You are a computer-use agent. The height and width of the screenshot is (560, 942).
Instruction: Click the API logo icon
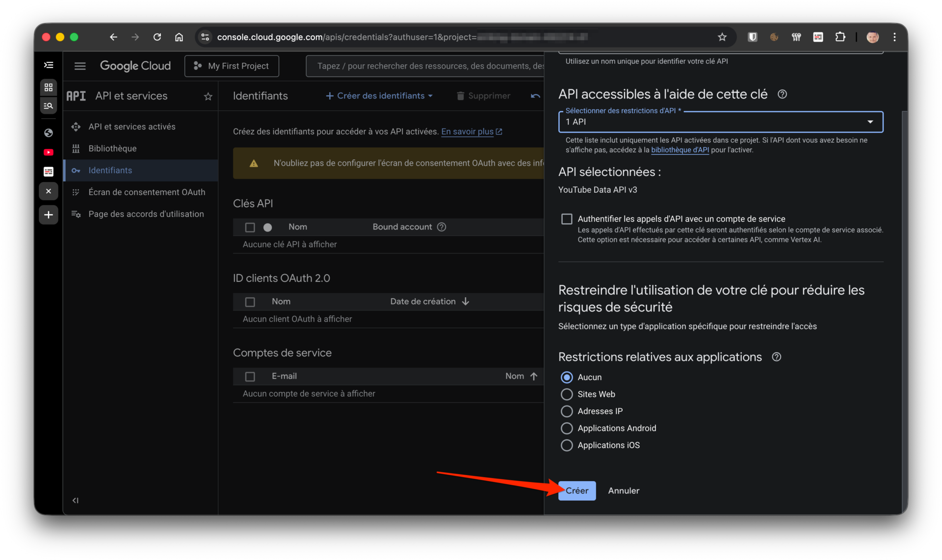point(76,96)
